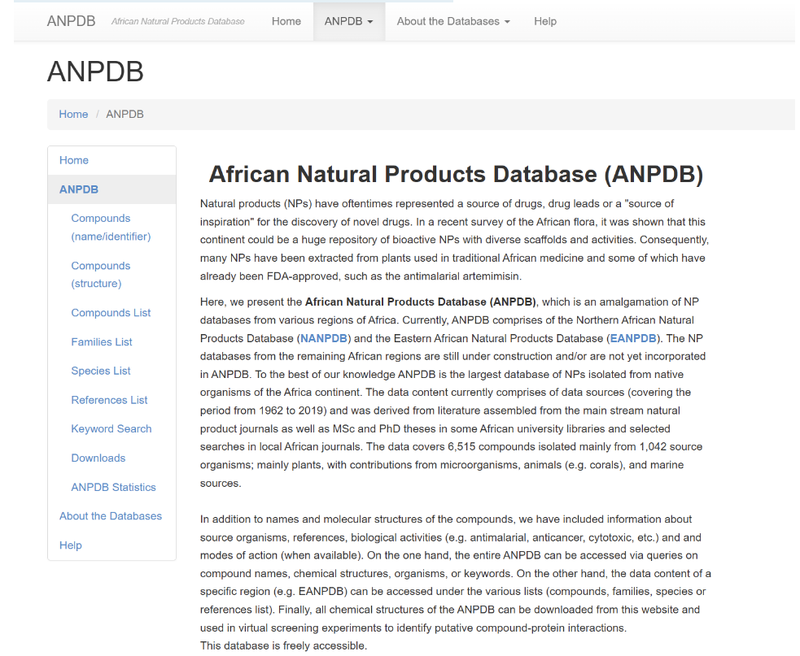Open Keyword Search from the sidebar
The image size is (800, 656).
click(111, 429)
